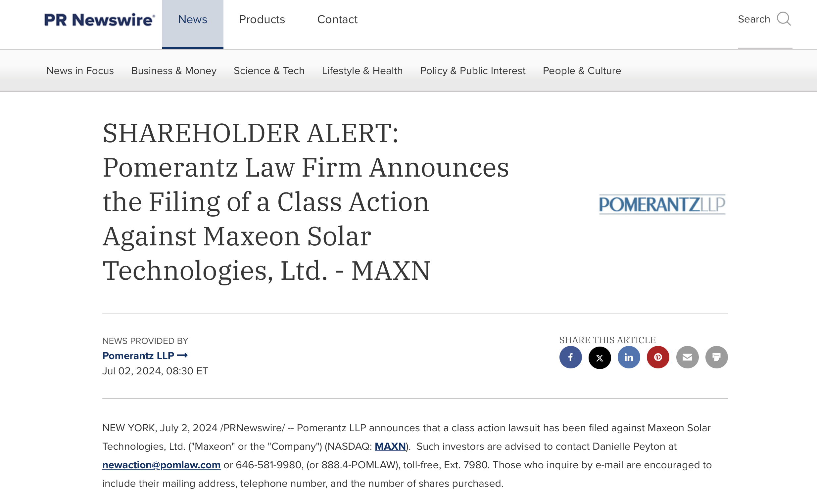
Task: Click the MAXN stock ticker link
Action: 390,446
